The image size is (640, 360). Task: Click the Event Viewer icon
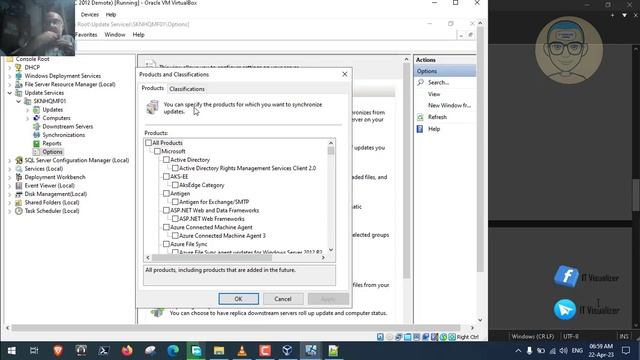point(18,186)
